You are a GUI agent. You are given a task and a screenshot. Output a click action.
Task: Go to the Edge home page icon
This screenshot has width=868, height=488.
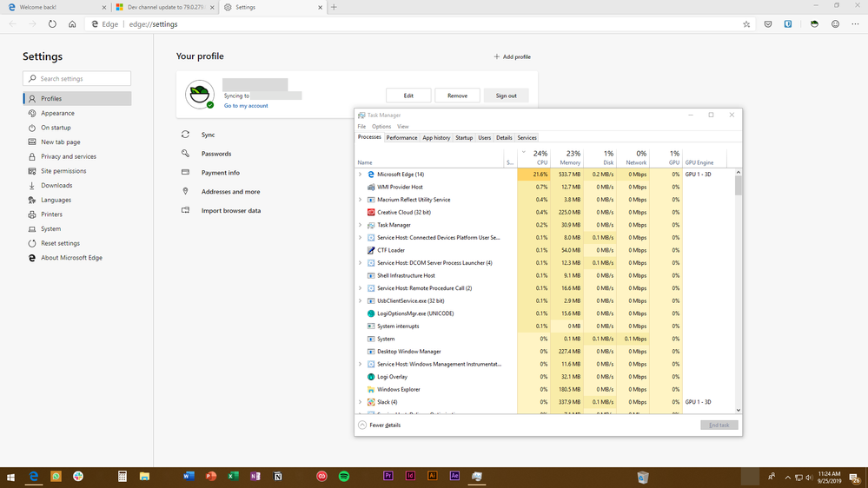tap(72, 23)
